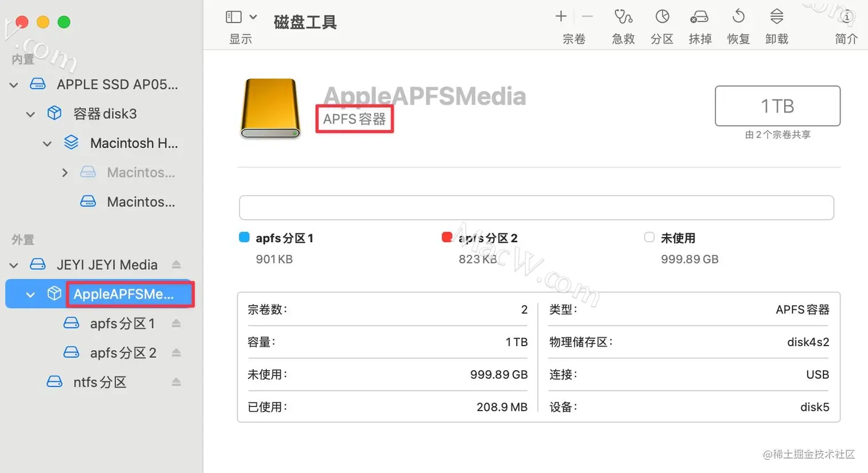868x473 pixels.
Task: Click the sidebar layout icon above 显示
Action: click(234, 17)
